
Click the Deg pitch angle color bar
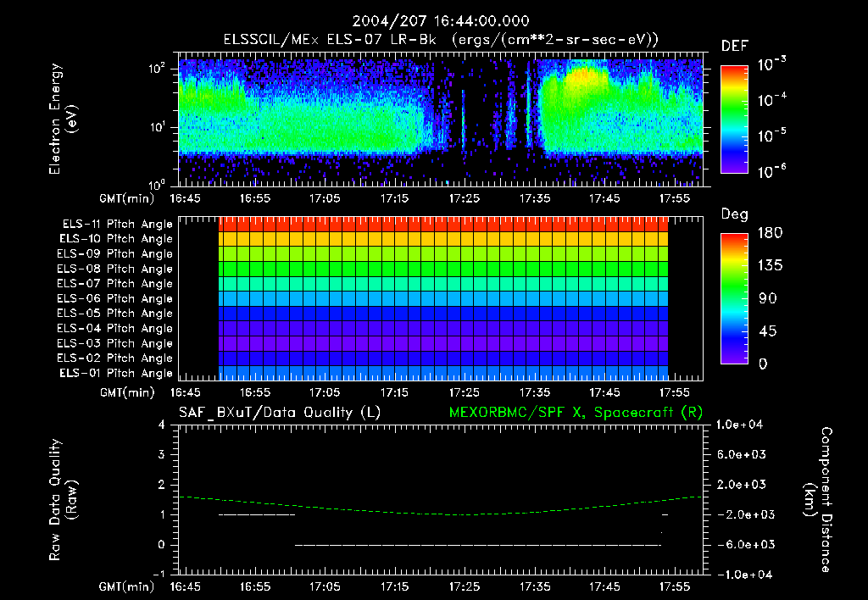pyautogui.click(x=734, y=298)
